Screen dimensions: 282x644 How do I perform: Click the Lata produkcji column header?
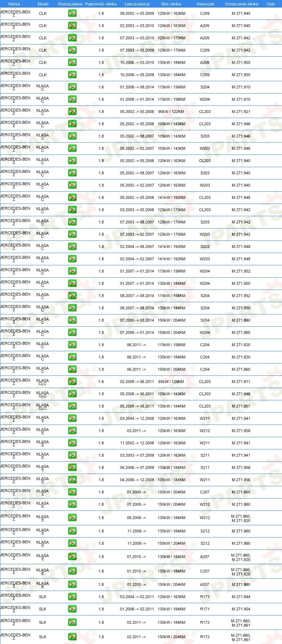pyautogui.click(x=137, y=4)
